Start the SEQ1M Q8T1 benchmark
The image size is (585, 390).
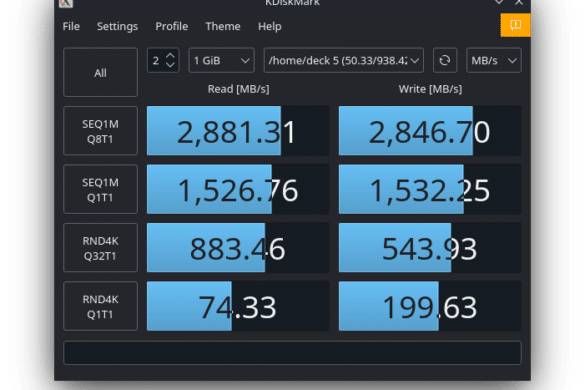click(x=100, y=131)
